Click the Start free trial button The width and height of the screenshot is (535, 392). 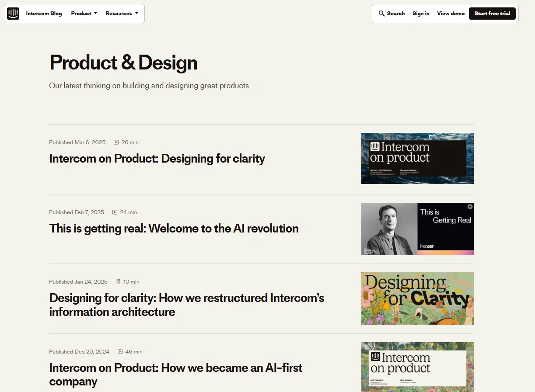(x=492, y=13)
